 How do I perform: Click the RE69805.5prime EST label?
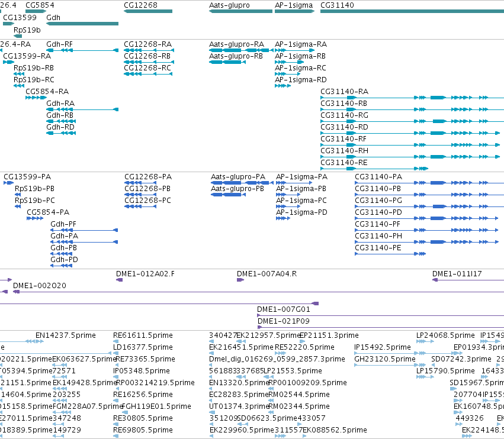pos(143,430)
